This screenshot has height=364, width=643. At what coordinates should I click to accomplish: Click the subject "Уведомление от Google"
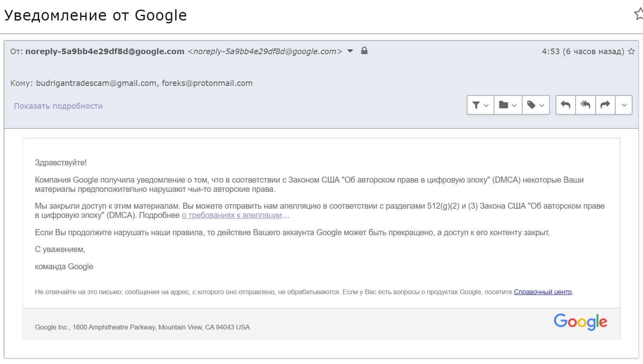coord(96,15)
